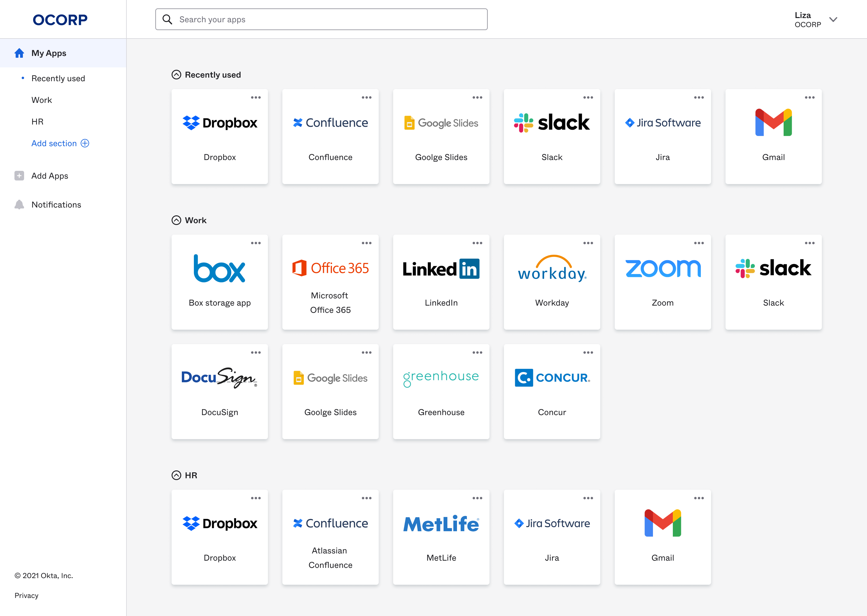The width and height of the screenshot is (867, 616).
Task: Open Microsoft Office 365
Action: 330,283
